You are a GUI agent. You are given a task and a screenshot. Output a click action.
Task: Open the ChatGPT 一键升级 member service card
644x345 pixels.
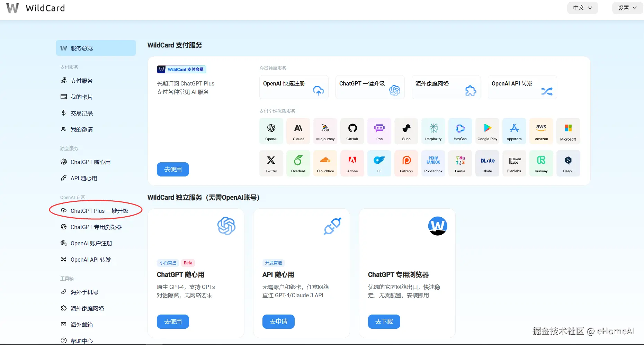coord(370,87)
